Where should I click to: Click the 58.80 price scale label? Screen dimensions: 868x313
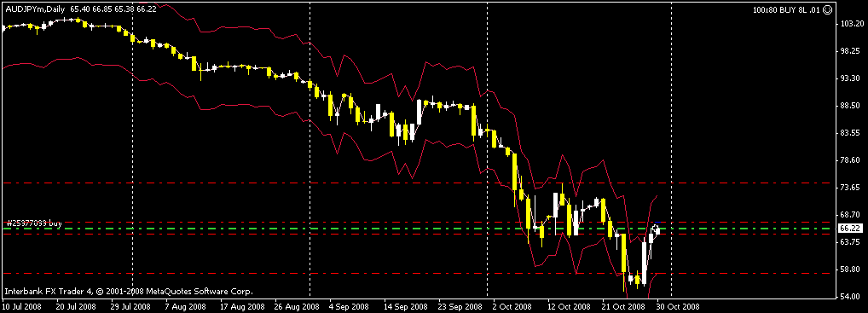point(852,270)
